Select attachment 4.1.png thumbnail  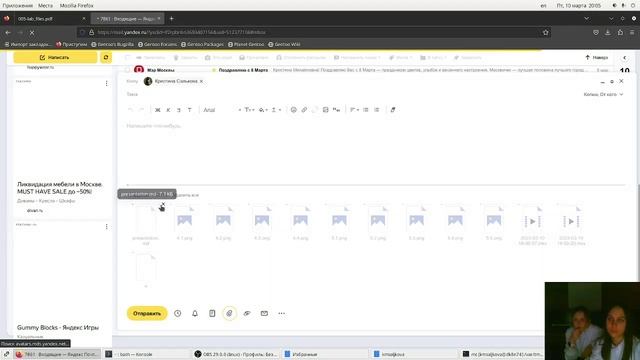pos(184,223)
